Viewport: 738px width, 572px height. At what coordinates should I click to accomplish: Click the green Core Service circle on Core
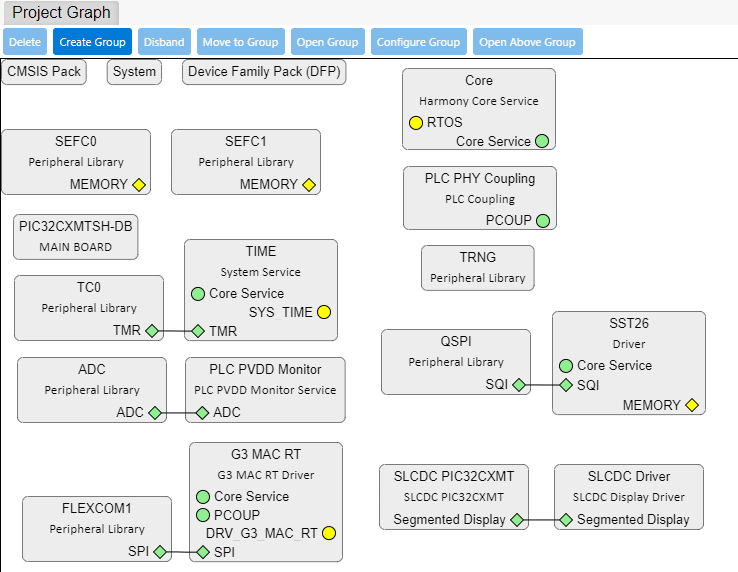pyautogui.click(x=542, y=141)
